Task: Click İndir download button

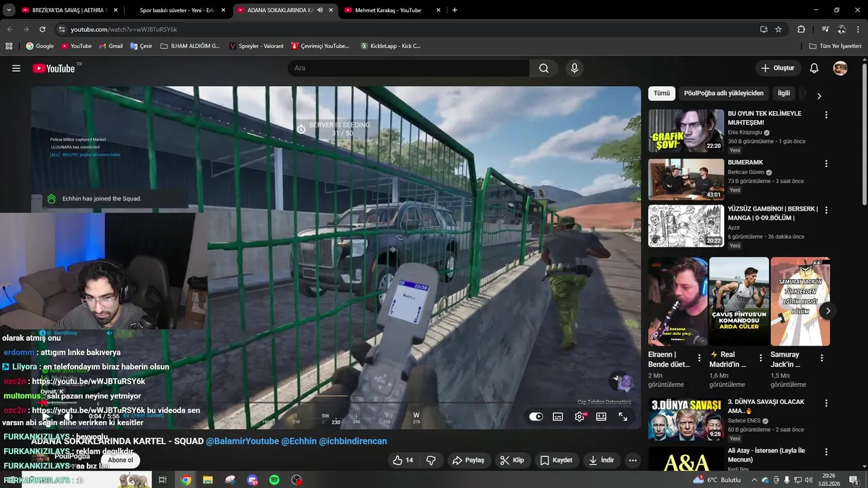Action: coord(601,460)
